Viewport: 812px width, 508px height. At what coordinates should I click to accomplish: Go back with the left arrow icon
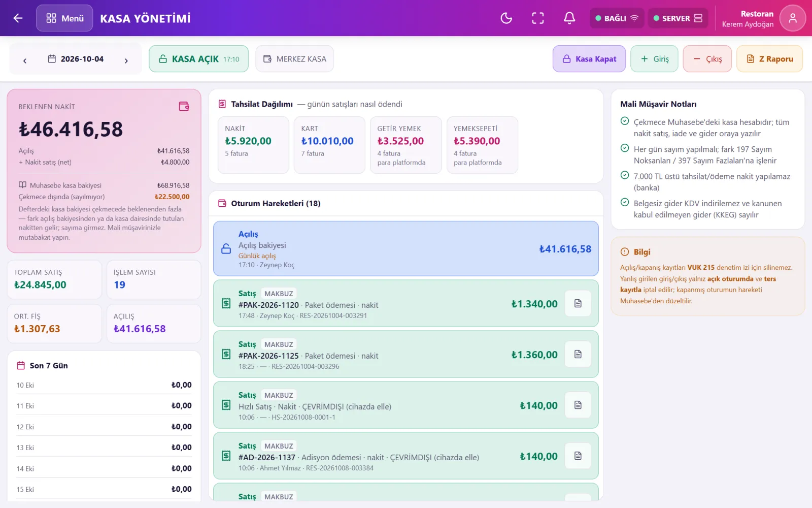coord(18,18)
